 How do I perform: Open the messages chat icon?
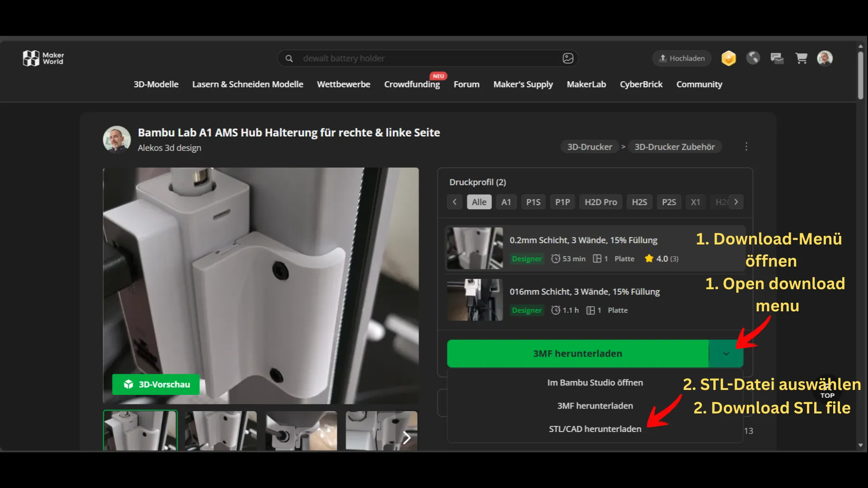[777, 58]
